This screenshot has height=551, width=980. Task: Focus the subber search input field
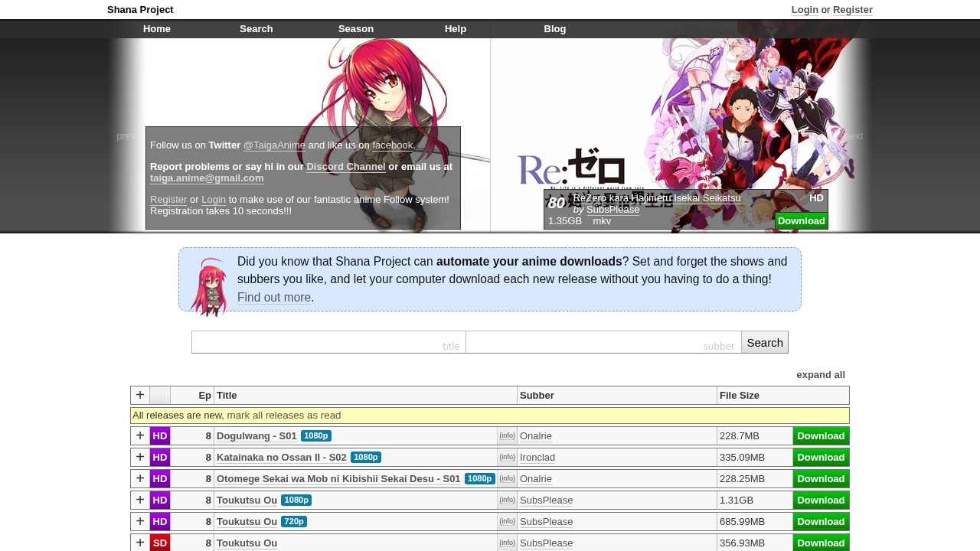[603, 342]
